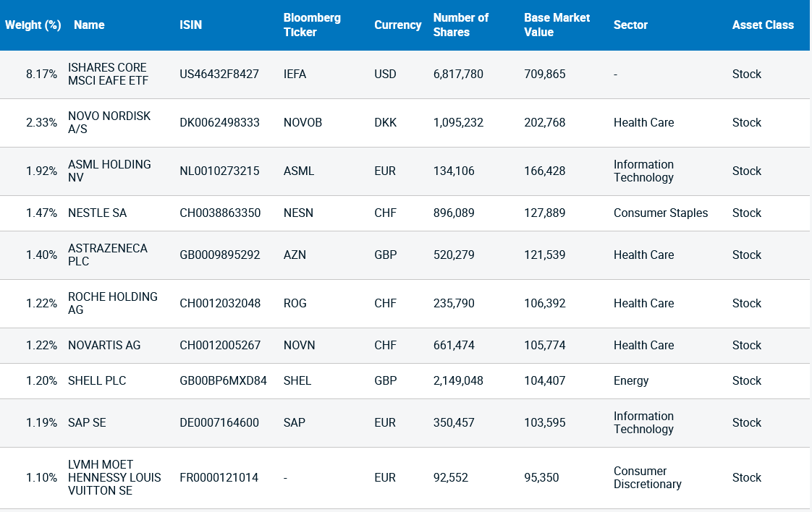This screenshot has width=812, height=512.
Task: Click the SHEL ticker cell
Action: [x=297, y=380]
